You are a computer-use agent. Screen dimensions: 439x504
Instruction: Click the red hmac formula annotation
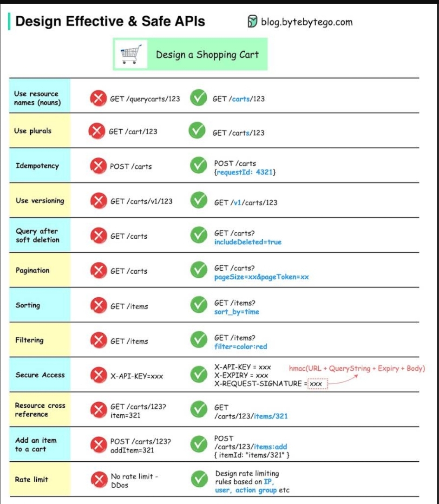(x=357, y=368)
